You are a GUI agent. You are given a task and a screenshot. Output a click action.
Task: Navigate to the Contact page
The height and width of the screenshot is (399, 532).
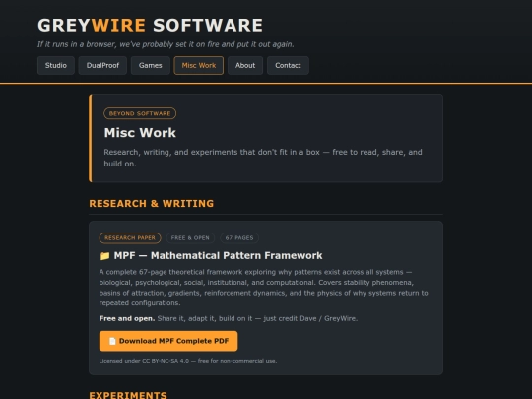[x=288, y=65]
